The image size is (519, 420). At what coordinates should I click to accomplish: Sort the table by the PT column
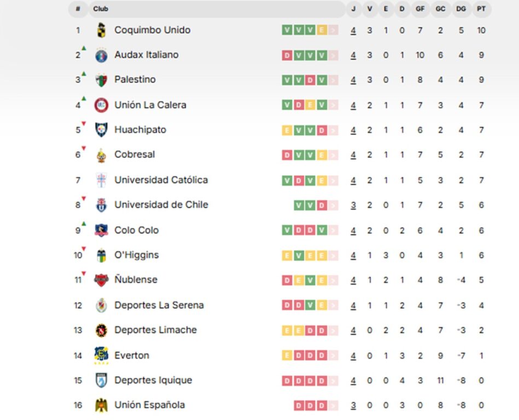481,9
